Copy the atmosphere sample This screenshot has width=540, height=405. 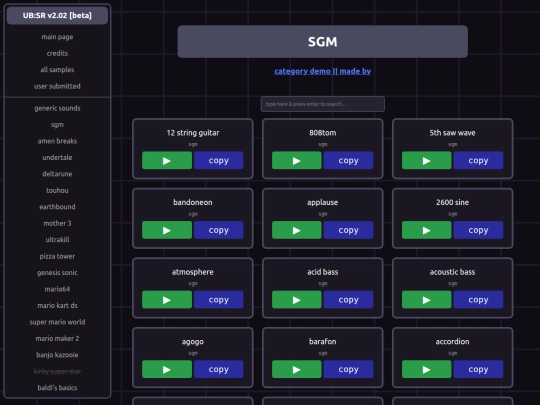point(219,300)
